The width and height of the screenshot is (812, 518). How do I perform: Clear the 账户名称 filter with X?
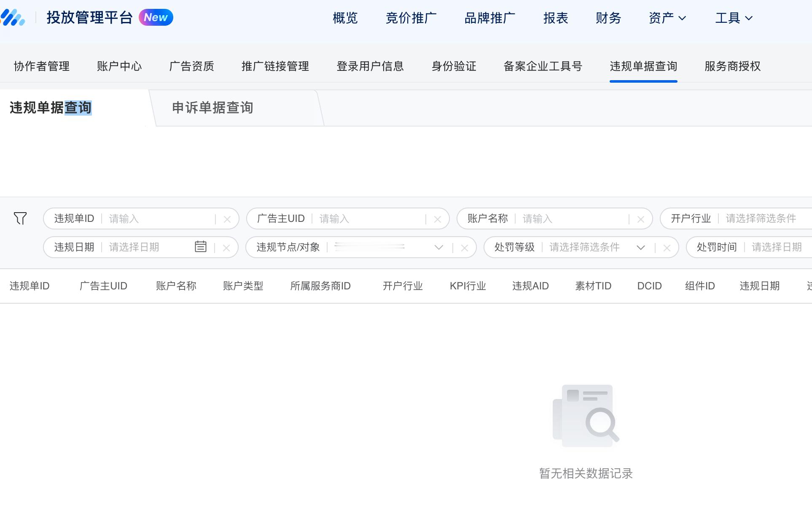click(x=641, y=219)
